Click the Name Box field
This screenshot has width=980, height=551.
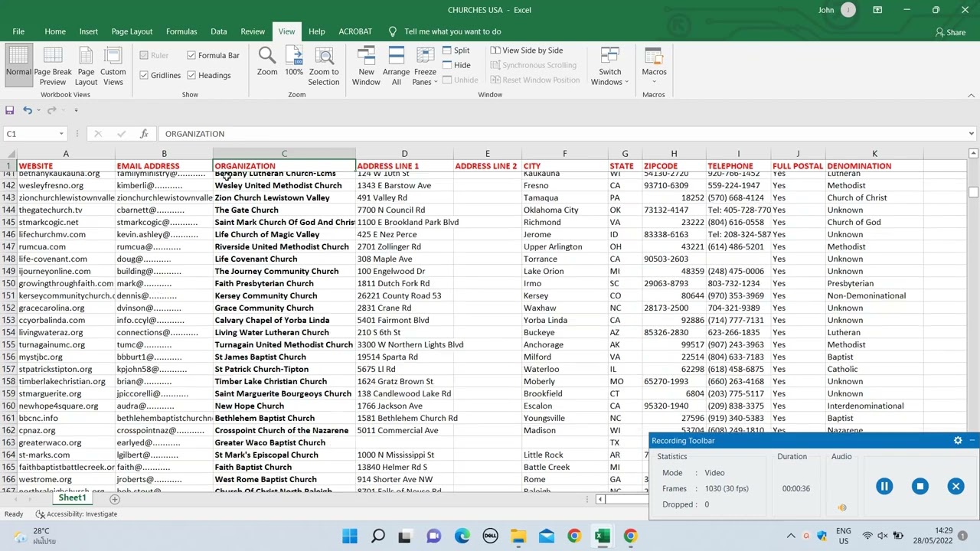click(31, 134)
